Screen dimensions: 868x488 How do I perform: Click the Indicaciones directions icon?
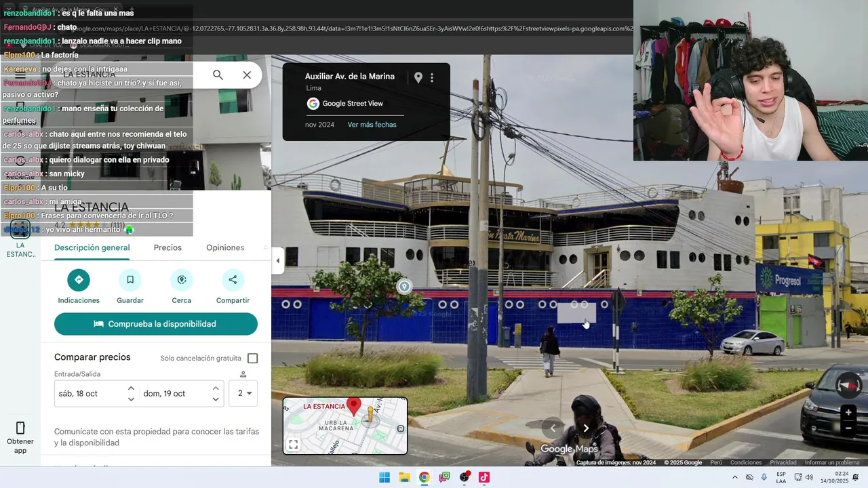pyautogui.click(x=79, y=280)
